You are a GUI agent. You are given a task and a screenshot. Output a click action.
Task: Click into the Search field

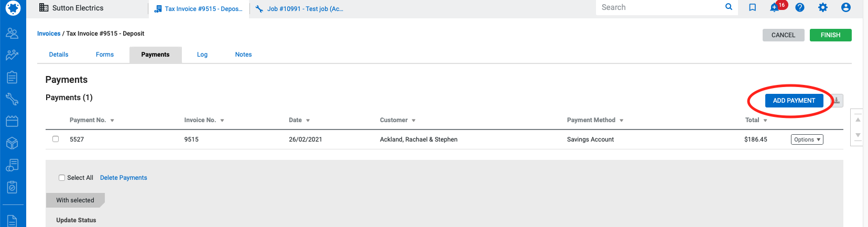tap(660, 7)
